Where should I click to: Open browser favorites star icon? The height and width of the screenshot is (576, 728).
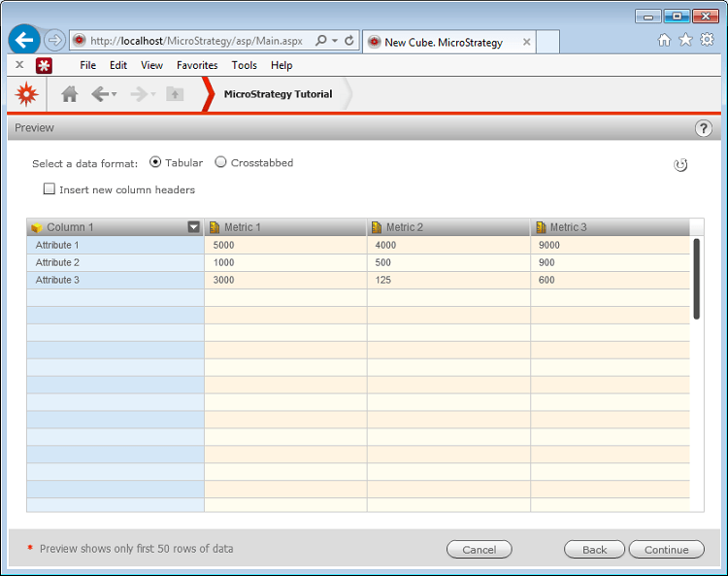685,40
